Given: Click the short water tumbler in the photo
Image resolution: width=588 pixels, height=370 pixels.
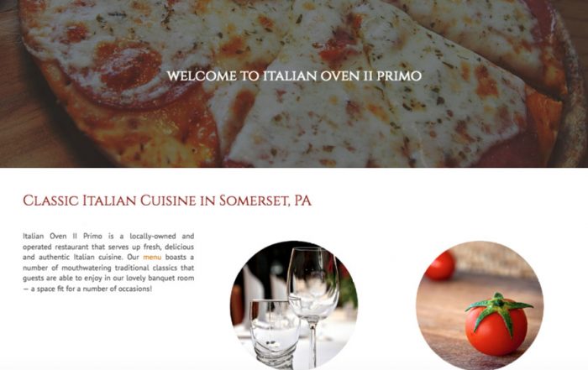Looking at the screenshot, I should [275, 331].
